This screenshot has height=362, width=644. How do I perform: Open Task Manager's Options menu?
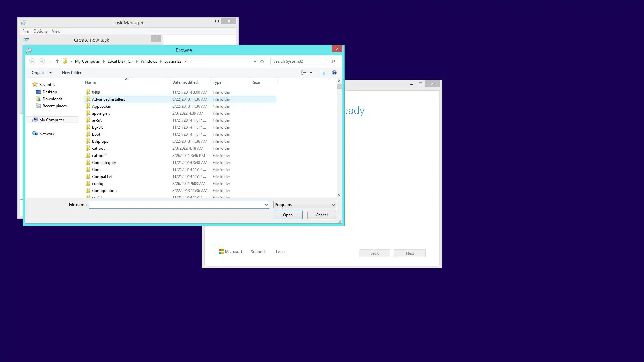pos(40,31)
